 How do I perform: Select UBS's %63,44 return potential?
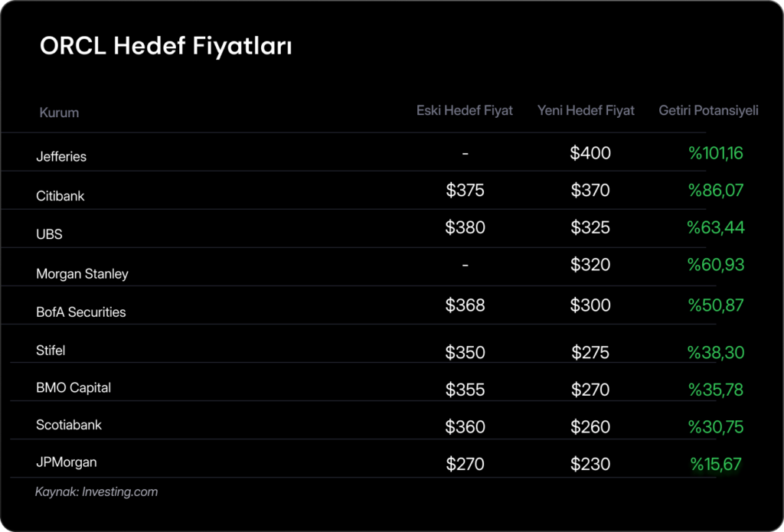(x=716, y=227)
